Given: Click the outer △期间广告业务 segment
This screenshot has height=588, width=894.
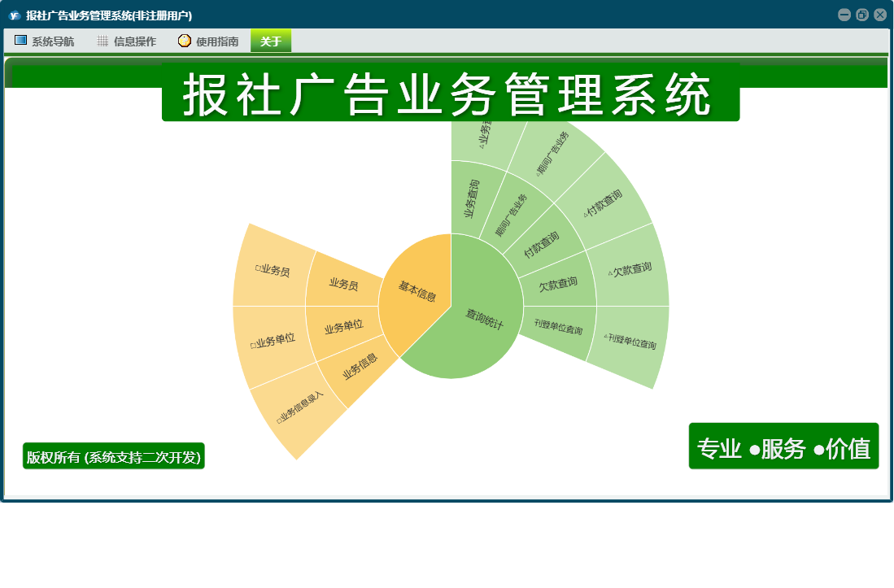Looking at the screenshot, I should pyautogui.click(x=552, y=153).
